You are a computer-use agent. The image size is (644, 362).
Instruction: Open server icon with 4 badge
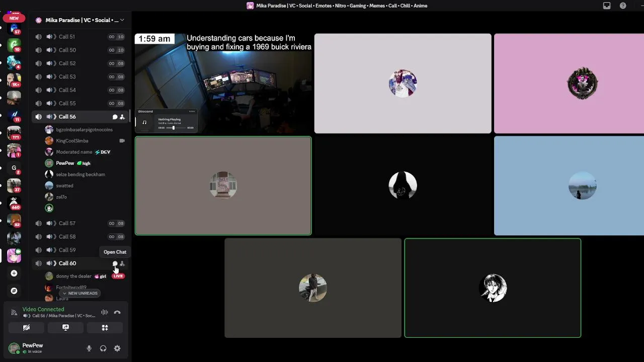click(14, 63)
